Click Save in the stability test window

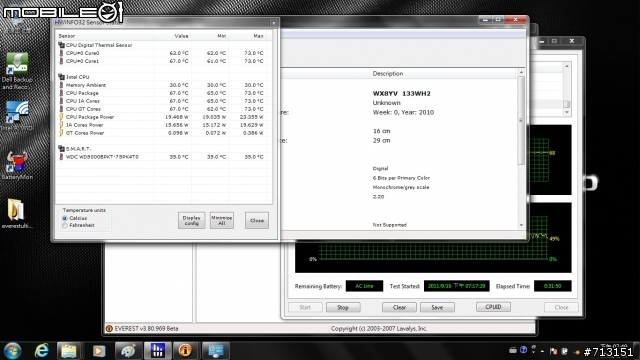pos(437,307)
